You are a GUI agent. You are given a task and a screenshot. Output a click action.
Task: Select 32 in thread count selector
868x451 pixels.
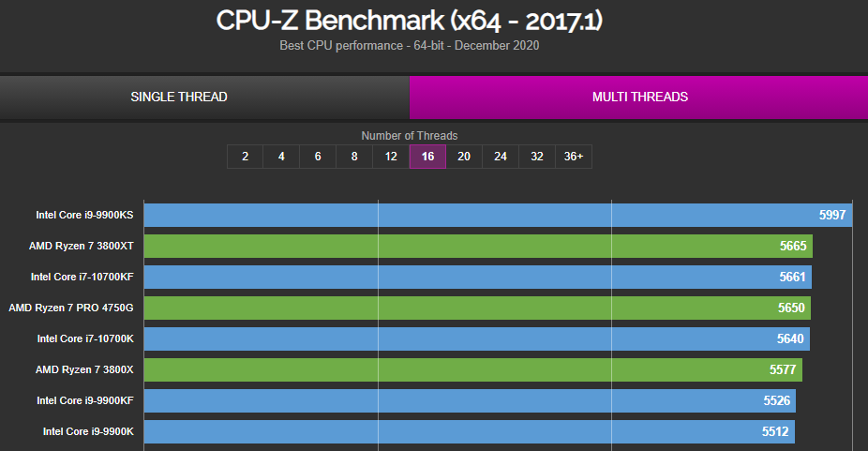(537, 157)
